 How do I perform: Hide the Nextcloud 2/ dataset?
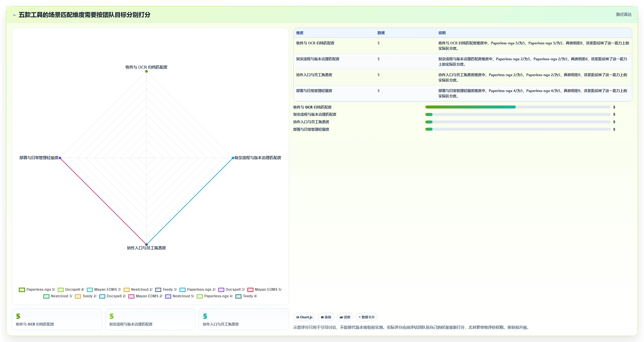point(138,290)
